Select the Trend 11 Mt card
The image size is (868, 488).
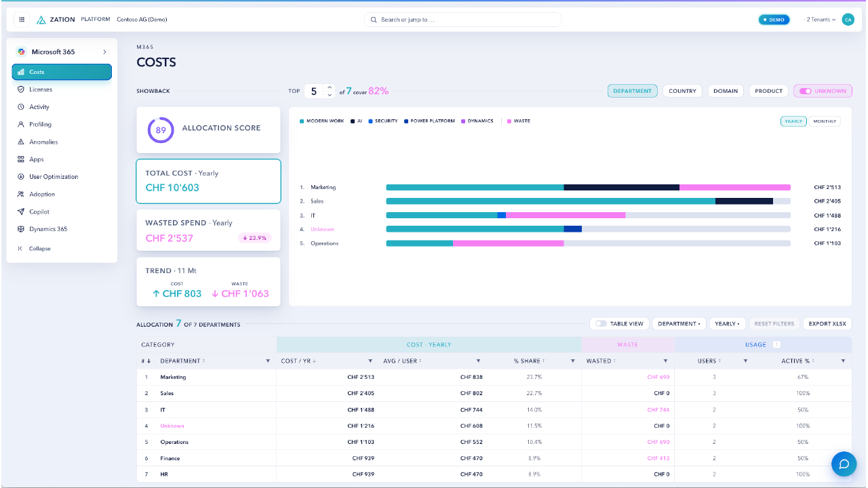click(x=208, y=282)
